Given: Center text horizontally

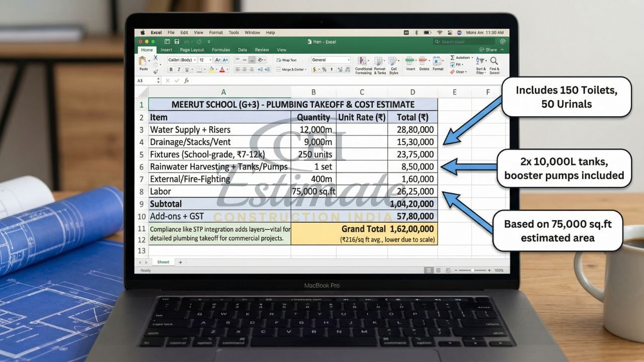Looking at the screenshot, I should click(x=245, y=69).
